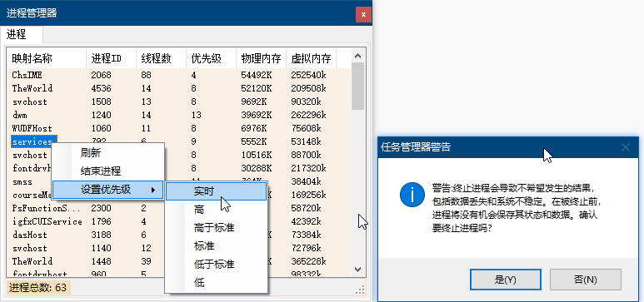
Task: Set priority to 标准
Action: pyautogui.click(x=216, y=245)
